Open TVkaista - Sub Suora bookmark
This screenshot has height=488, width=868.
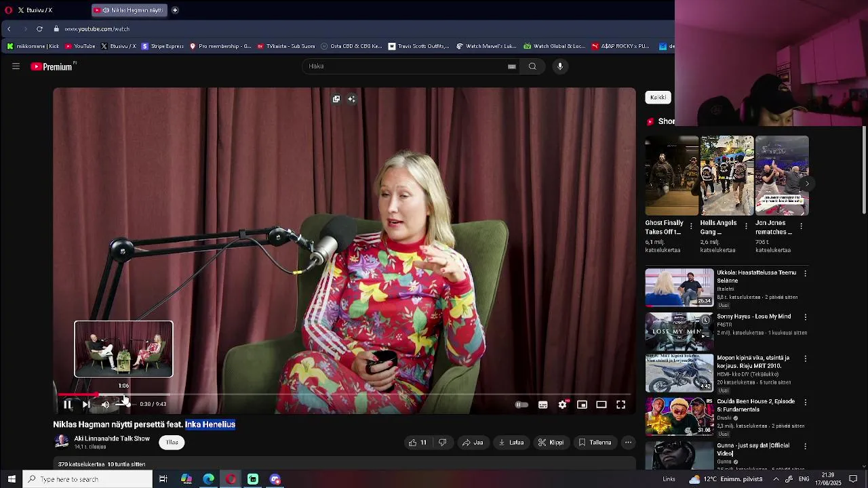(285, 46)
